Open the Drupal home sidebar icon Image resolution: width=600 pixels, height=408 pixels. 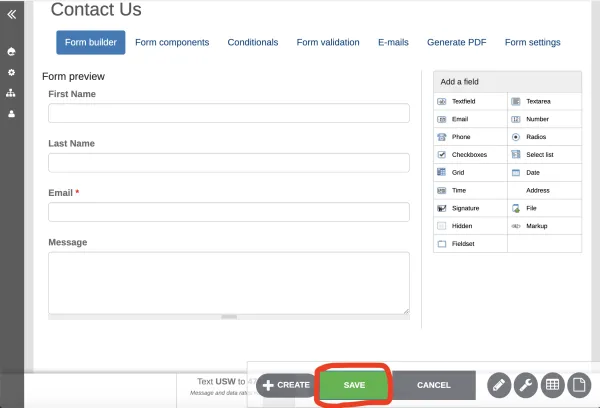tap(11, 51)
